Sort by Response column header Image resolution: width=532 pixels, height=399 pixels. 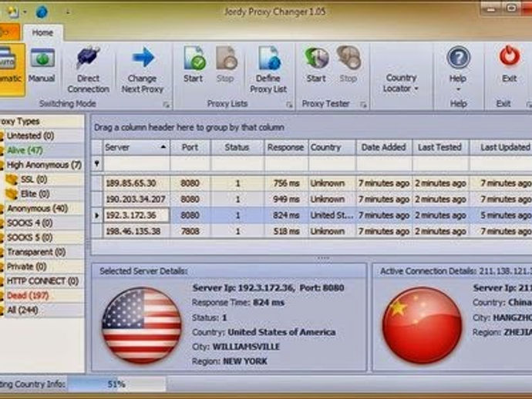coord(286,147)
